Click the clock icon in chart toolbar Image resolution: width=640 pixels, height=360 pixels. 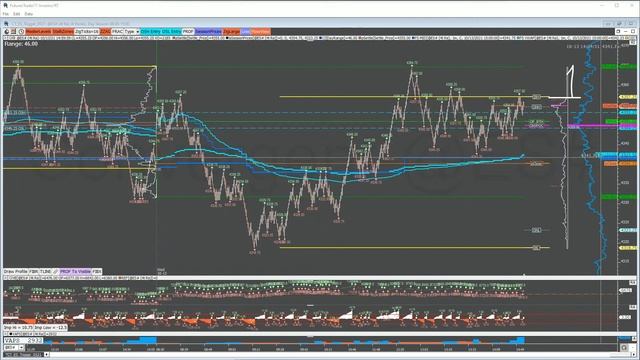pyautogui.click(x=21, y=31)
